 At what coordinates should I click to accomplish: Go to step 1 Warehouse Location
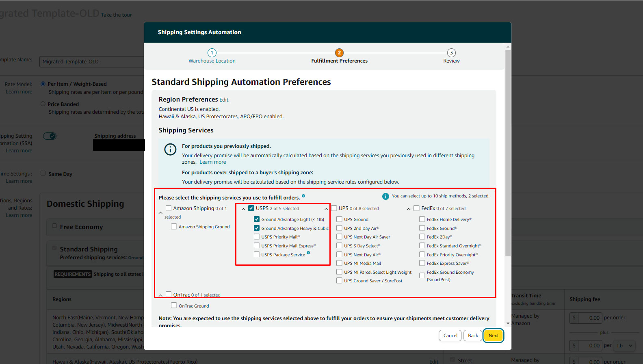pos(212,56)
